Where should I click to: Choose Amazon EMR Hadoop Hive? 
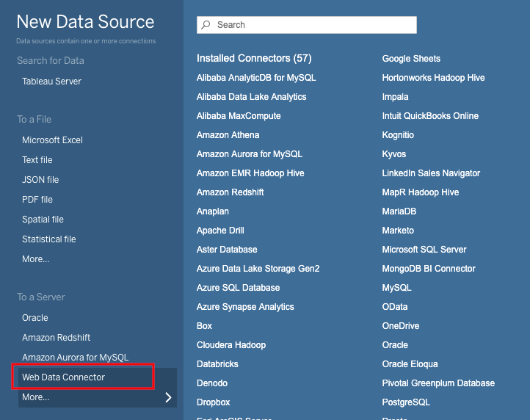(x=250, y=173)
